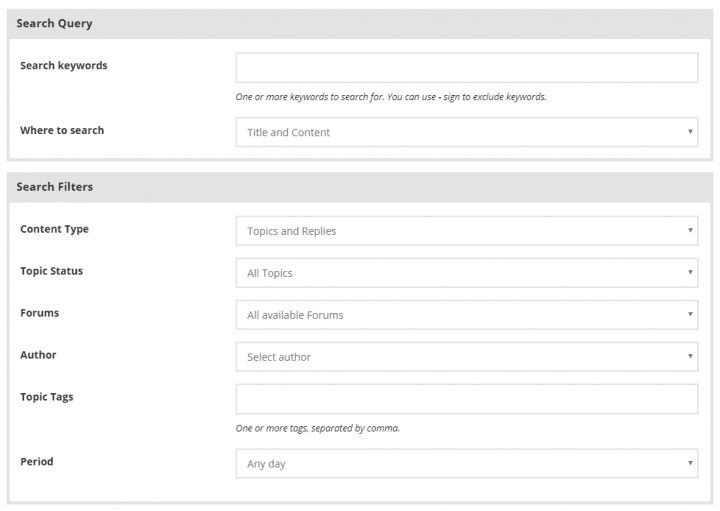The height and width of the screenshot is (511, 720).
Task: Open the Content Type dropdown
Action: pyautogui.click(x=467, y=231)
